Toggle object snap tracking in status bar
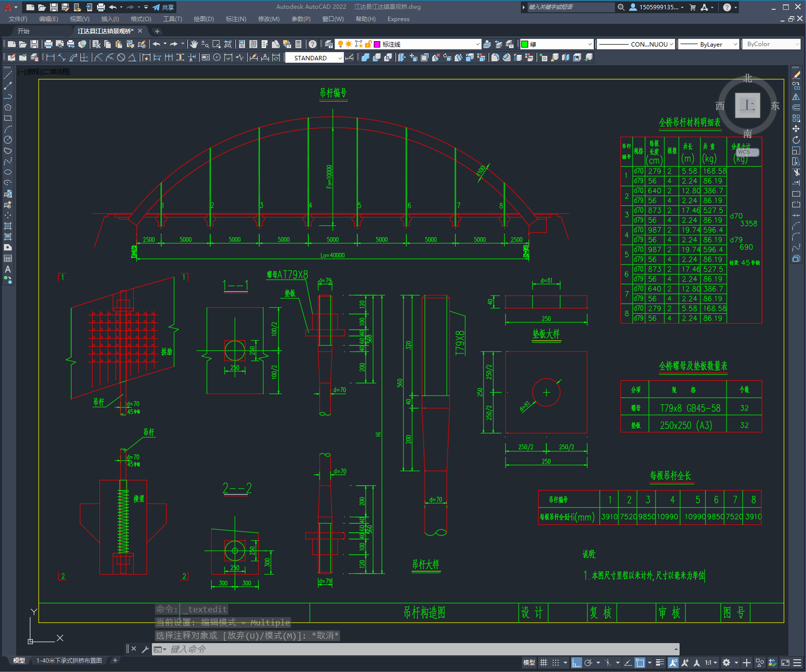Viewport: 806px width, 672px height. click(x=628, y=663)
